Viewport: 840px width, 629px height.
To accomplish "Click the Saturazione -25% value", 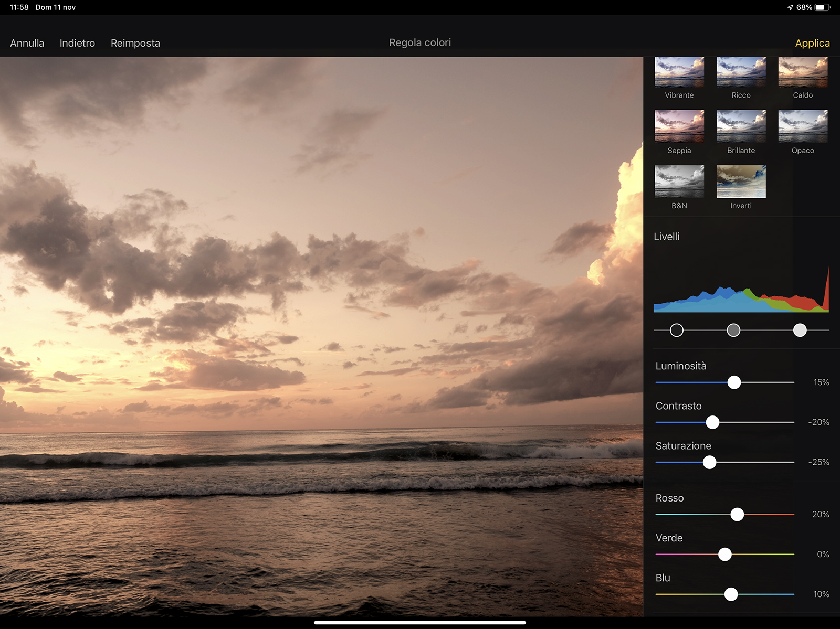I will pos(819,462).
